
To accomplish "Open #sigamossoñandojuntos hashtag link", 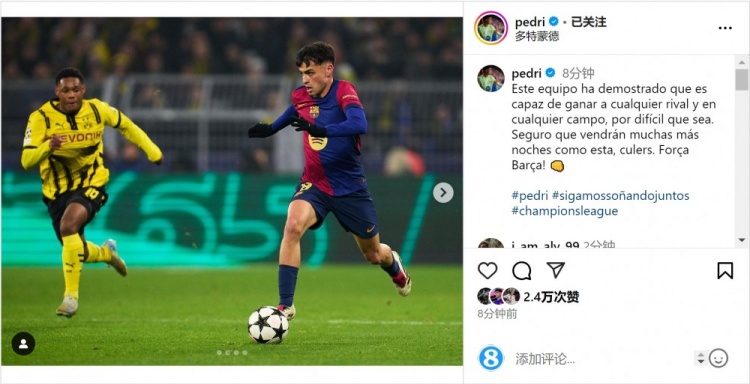I will [x=620, y=196].
